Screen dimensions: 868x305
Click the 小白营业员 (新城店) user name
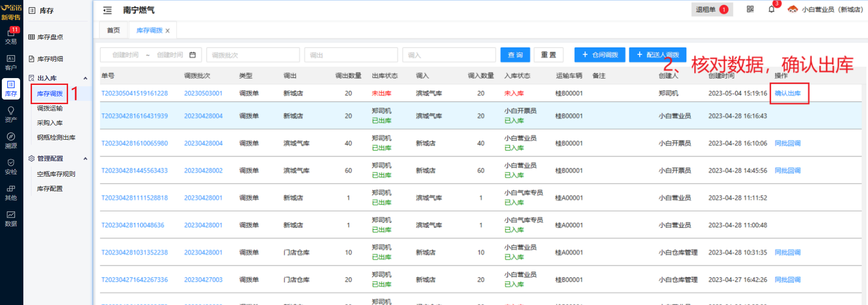832,9
